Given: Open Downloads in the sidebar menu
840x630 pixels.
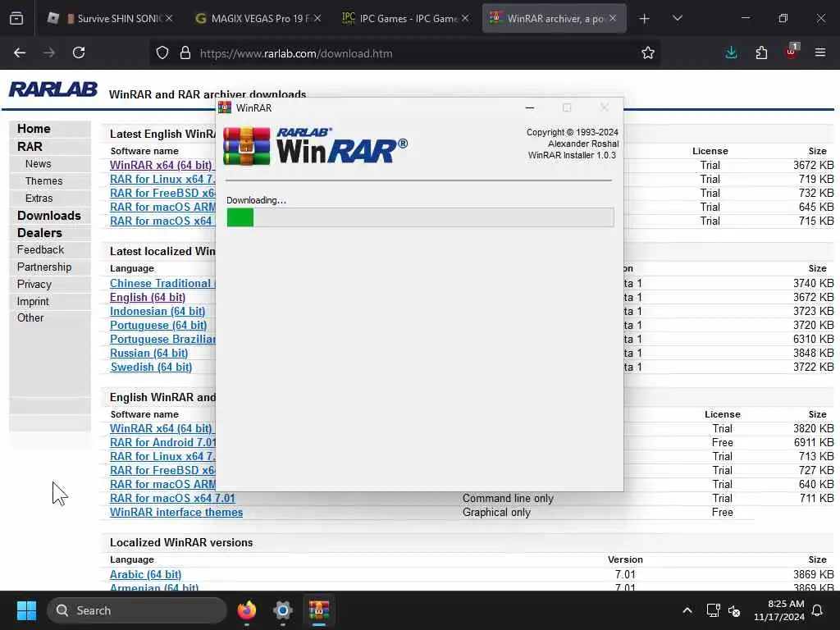Looking at the screenshot, I should pyautogui.click(x=49, y=216).
